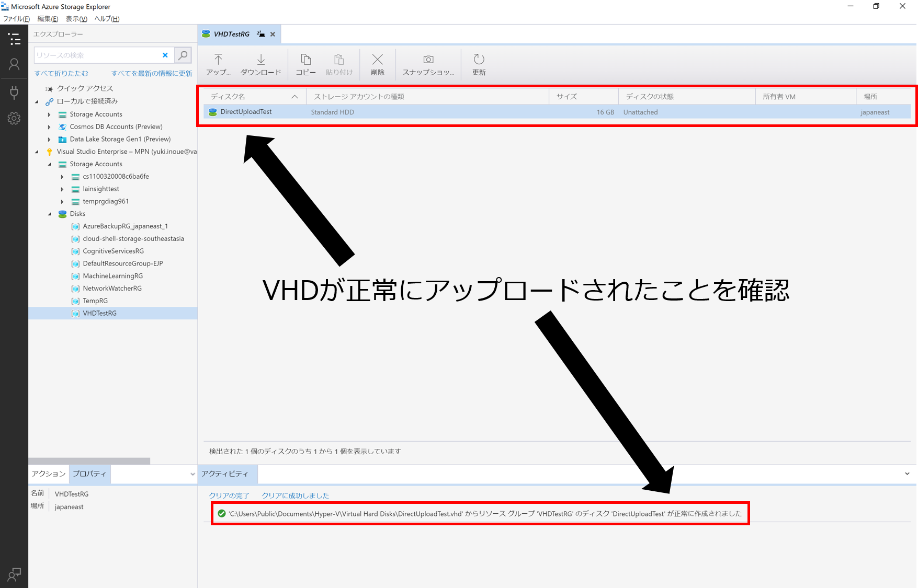The width and height of the screenshot is (918, 588).
Task: Sort by サイズ column header
Action: click(584, 97)
